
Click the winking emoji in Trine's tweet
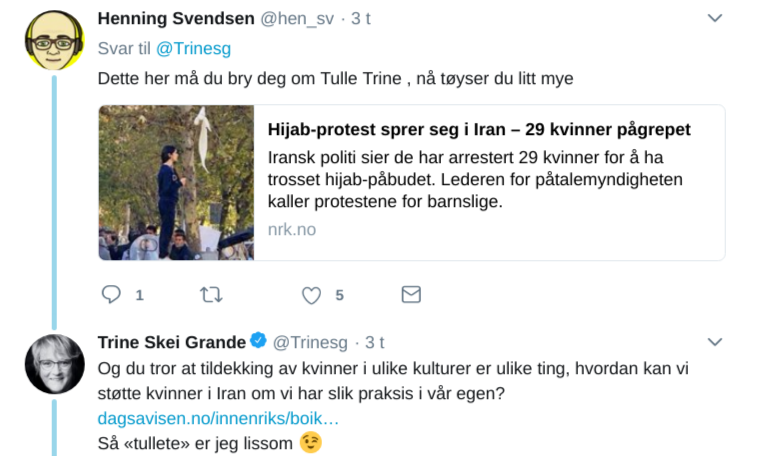coord(311,442)
